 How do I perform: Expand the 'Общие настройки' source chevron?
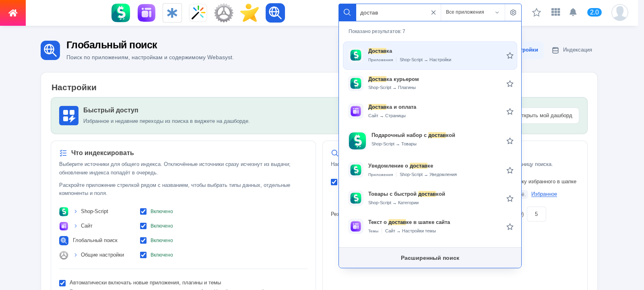75,255
